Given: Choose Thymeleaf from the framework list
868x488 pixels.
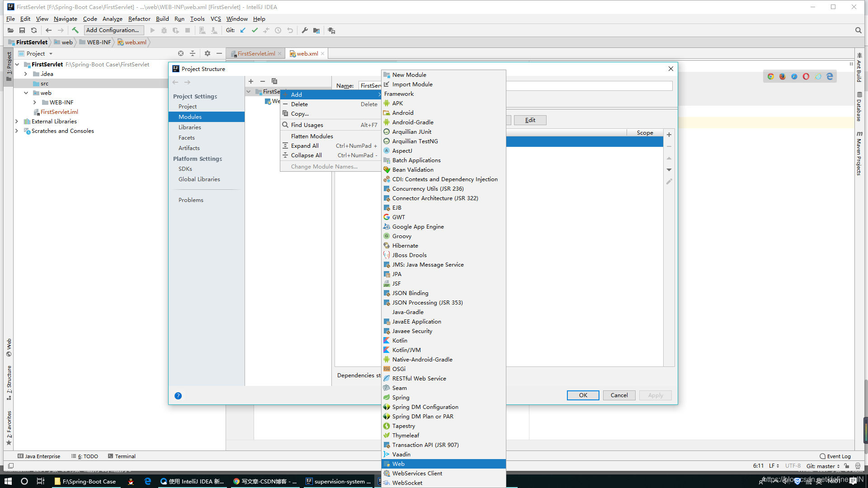Looking at the screenshot, I should 443,436.
